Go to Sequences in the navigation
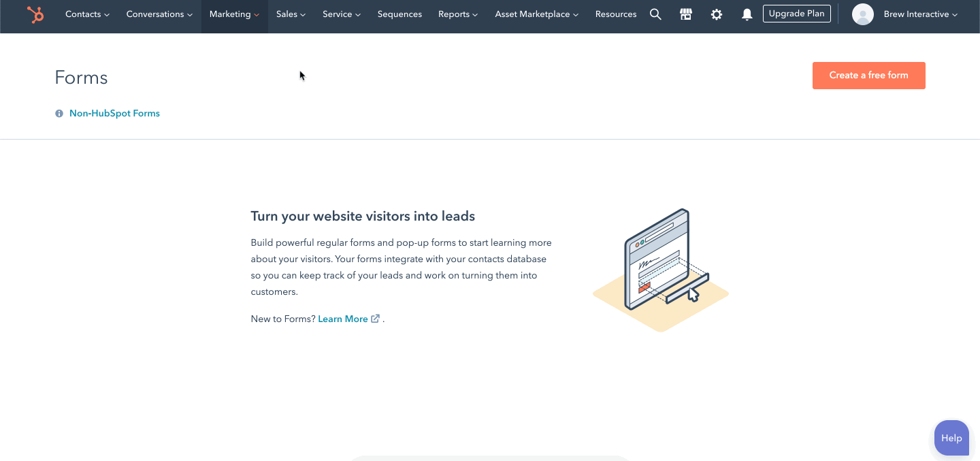The height and width of the screenshot is (461, 980). (x=399, y=14)
